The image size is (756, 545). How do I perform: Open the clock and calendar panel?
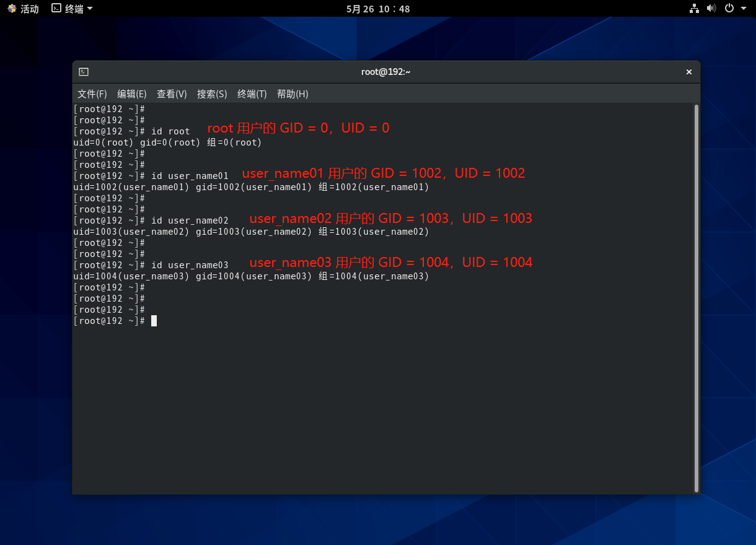pos(377,9)
